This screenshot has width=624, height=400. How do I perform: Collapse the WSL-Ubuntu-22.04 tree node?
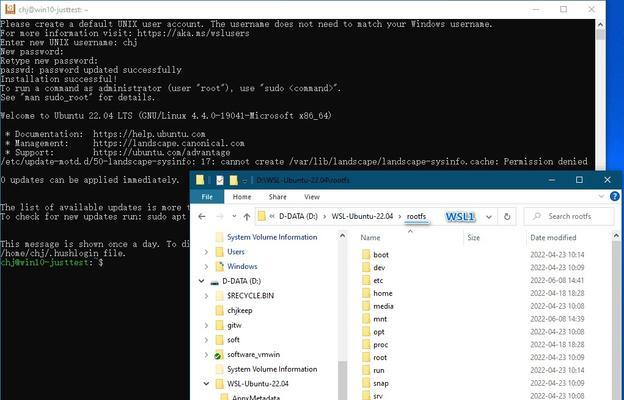click(206, 384)
